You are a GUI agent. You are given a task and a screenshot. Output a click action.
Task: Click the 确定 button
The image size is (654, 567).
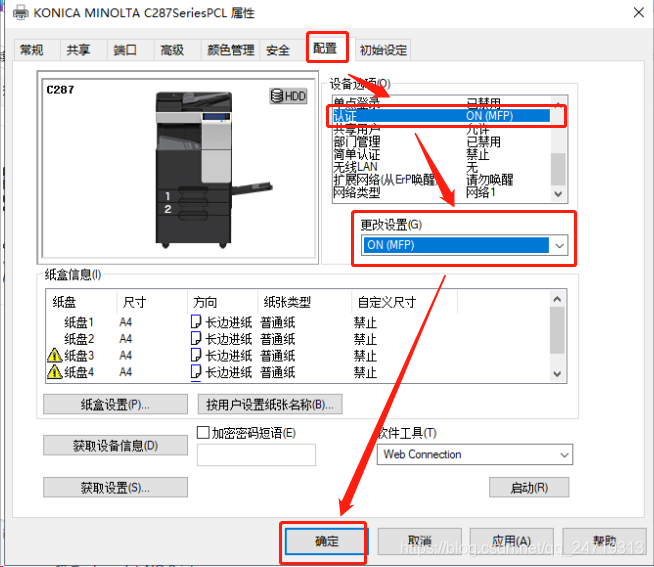(x=327, y=541)
